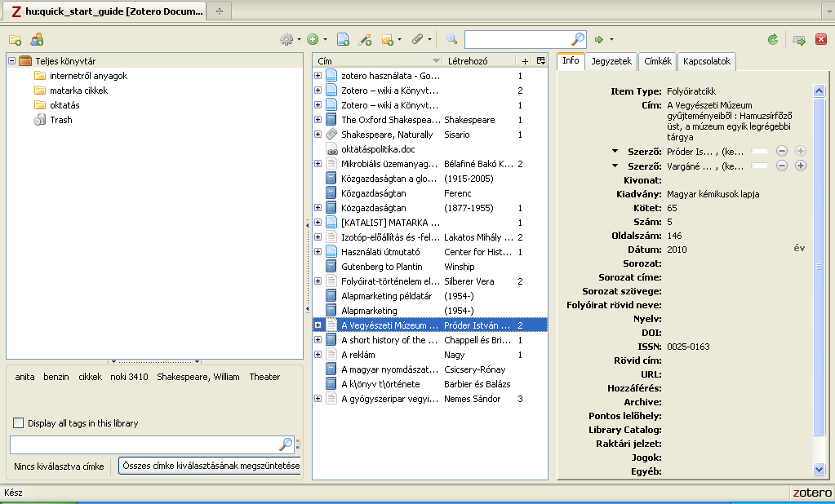The height and width of the screenshot is (504, 835).
Task: Expand A Vegyészeti Múzeum selected item
Action: pos(318,325)
